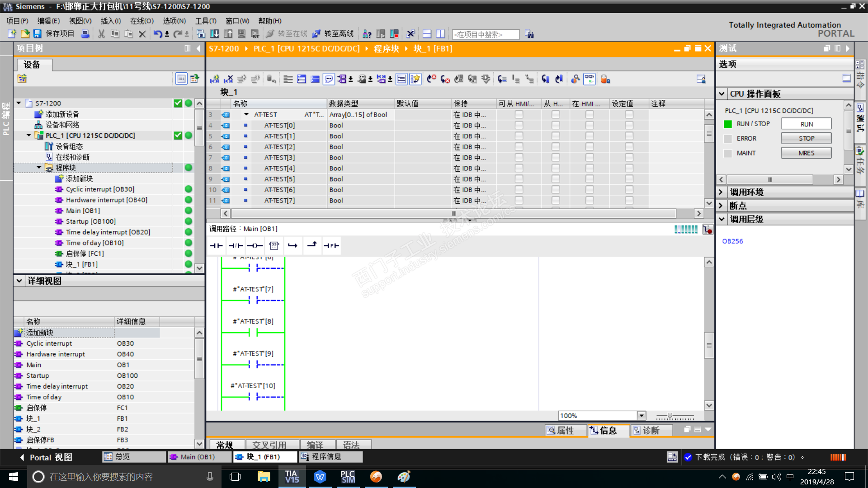The height and width of the screenshot is (488, 868).
Task: Open the 100% zoom dropdown
Action: point(641,416)
